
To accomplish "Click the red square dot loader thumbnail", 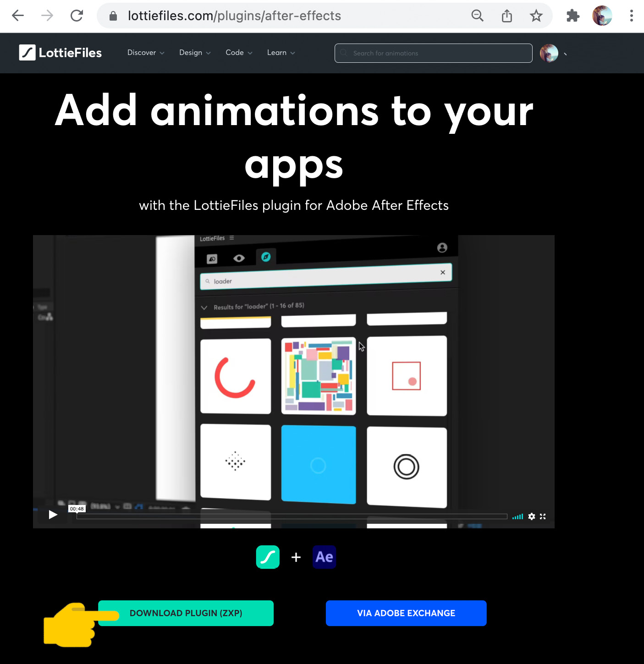I will [407, 376].
